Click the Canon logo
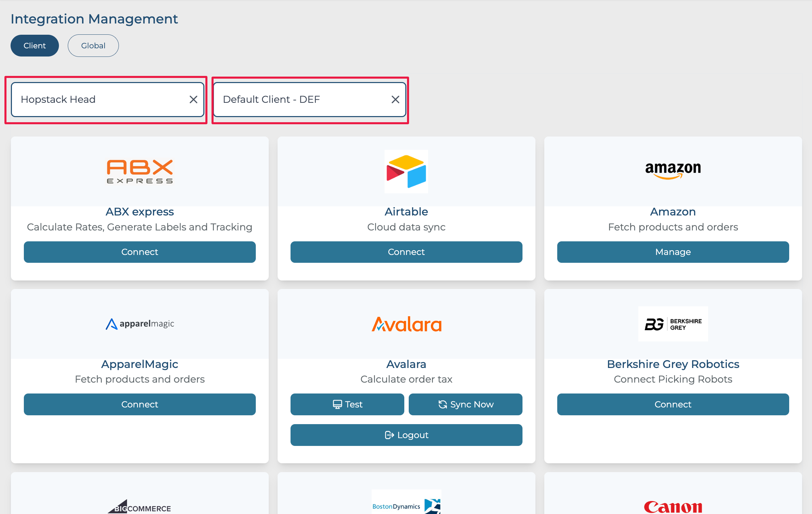The image size is (812, 514). point(673,507)
